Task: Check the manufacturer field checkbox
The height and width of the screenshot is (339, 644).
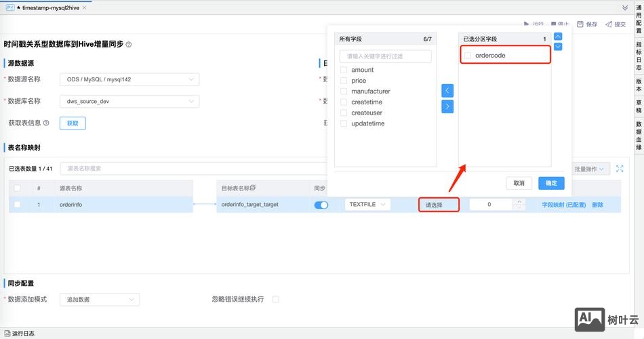Action: 344,92
